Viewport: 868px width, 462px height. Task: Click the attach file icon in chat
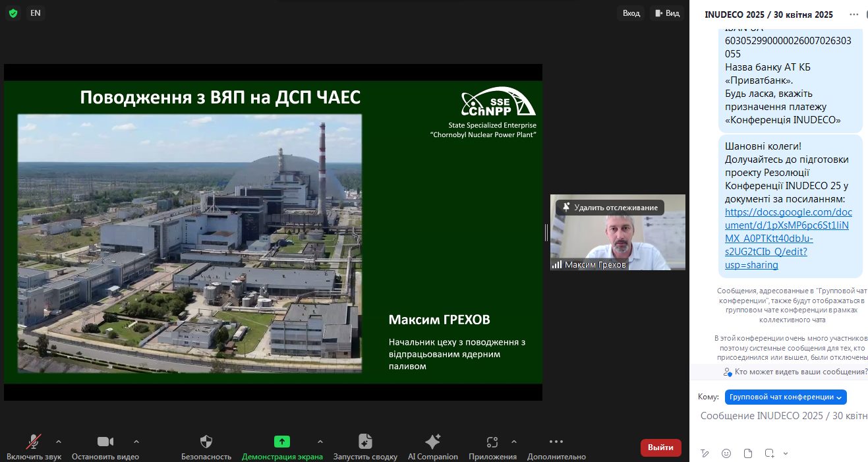click(747, 453)
